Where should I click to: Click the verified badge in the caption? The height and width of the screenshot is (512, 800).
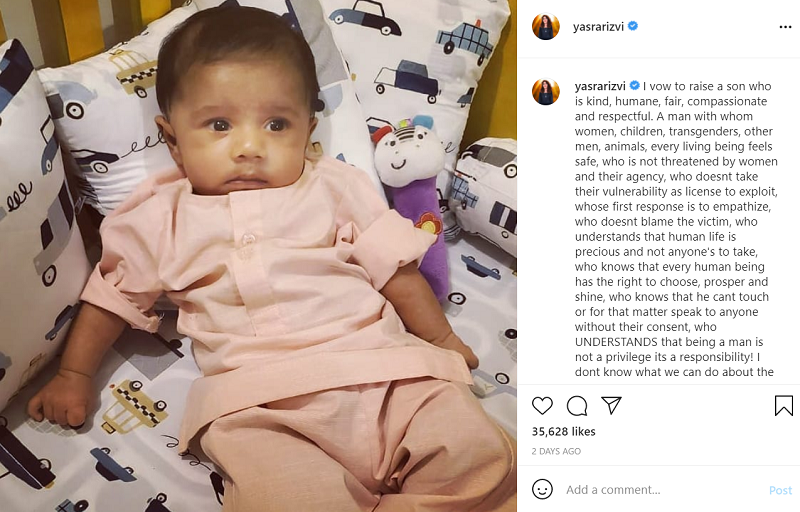[634, 85]
